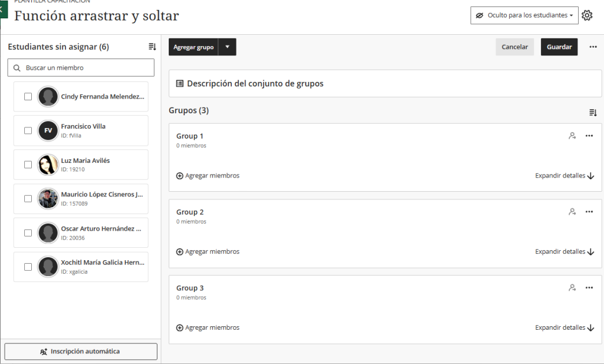The image size is (604, 364).
Task: Click the Guardar button
Action: (559, 47)
